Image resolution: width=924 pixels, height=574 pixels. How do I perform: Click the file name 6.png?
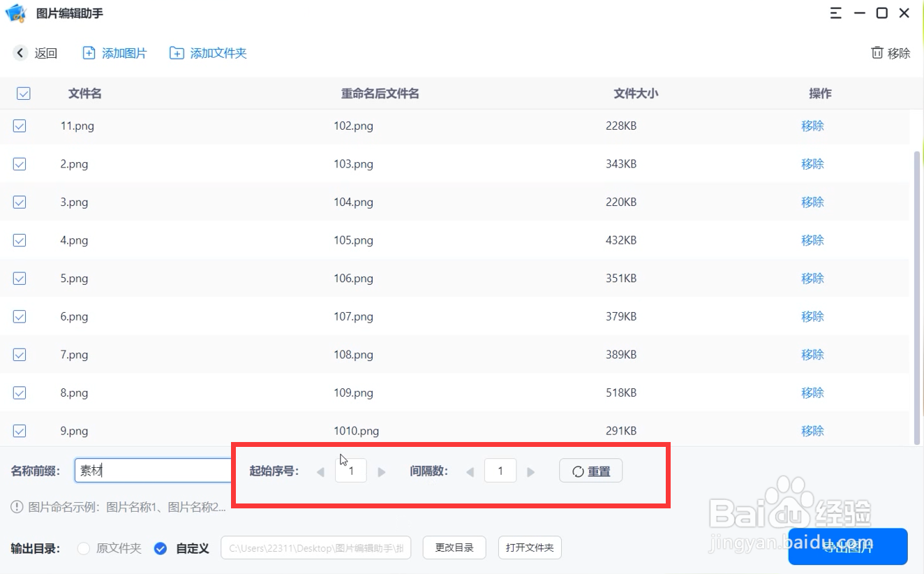point(74,316)
